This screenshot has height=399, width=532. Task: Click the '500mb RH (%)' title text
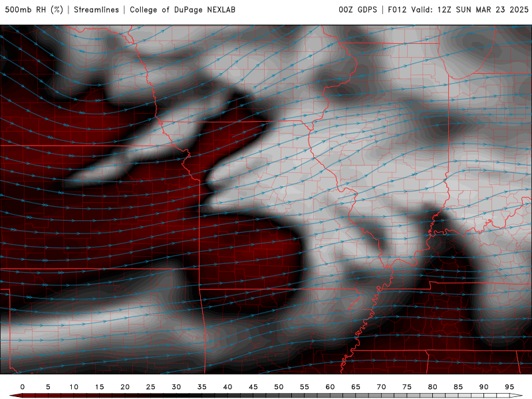pos(34,10)
